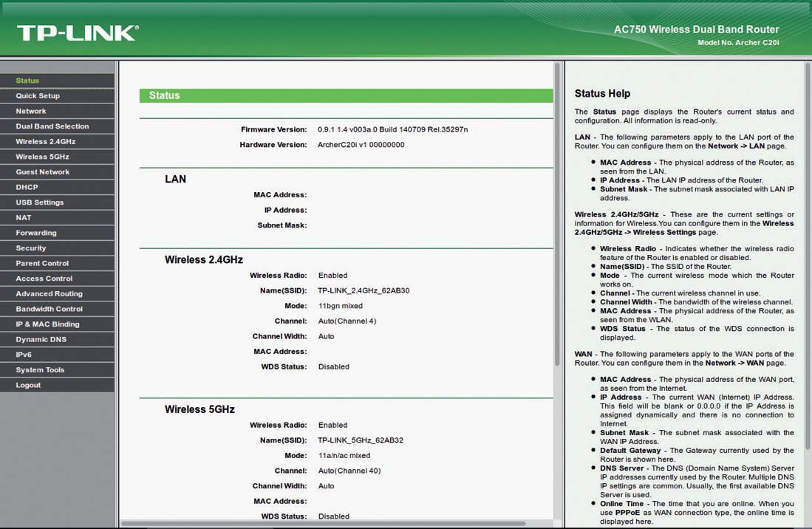Open System Tools from the sidebar
The height and width of the screenshot is (529, 812).
[57, 370]
